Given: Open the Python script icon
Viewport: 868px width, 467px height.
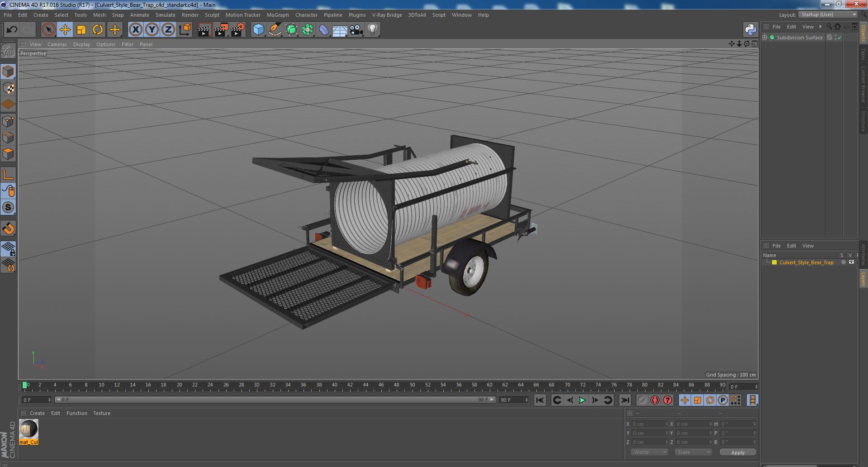Looking at the screenshot, I should (750, 30).
